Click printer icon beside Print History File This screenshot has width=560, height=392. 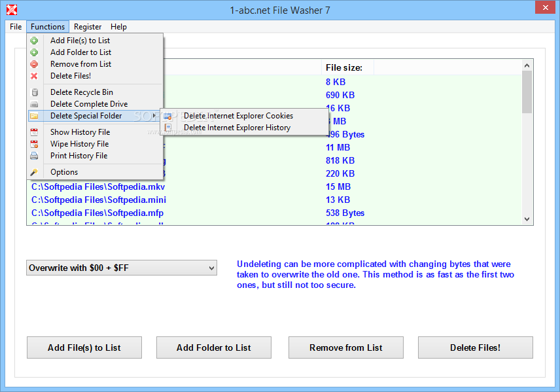pos(34,156)
